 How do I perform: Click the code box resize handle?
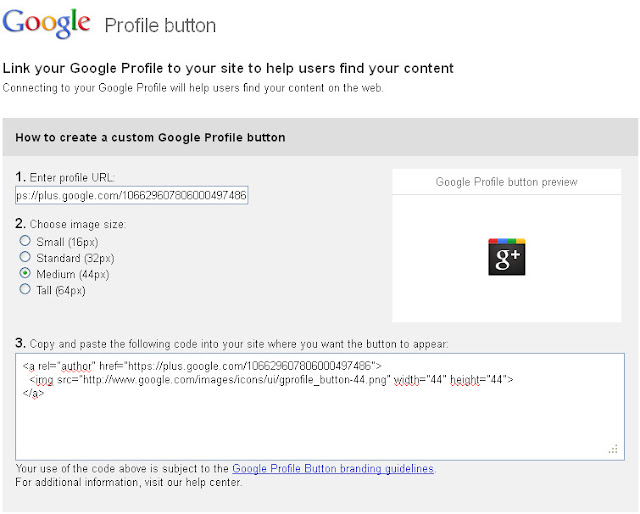click(613, 449)
